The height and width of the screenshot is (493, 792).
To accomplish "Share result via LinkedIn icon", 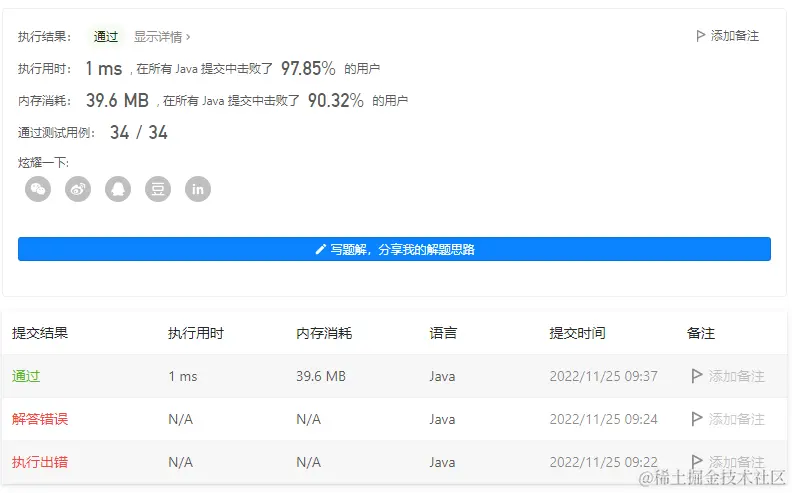I will (198, 189).
